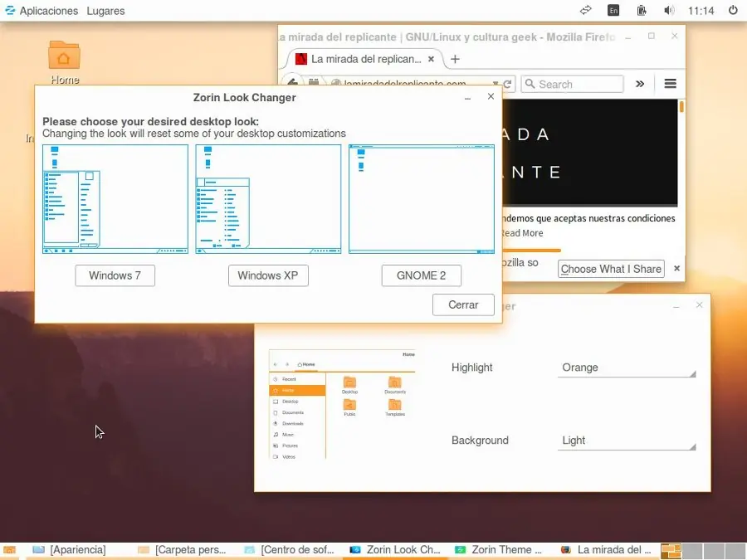Open Firefox's toolbar overflow chevron

pos(640,85)
